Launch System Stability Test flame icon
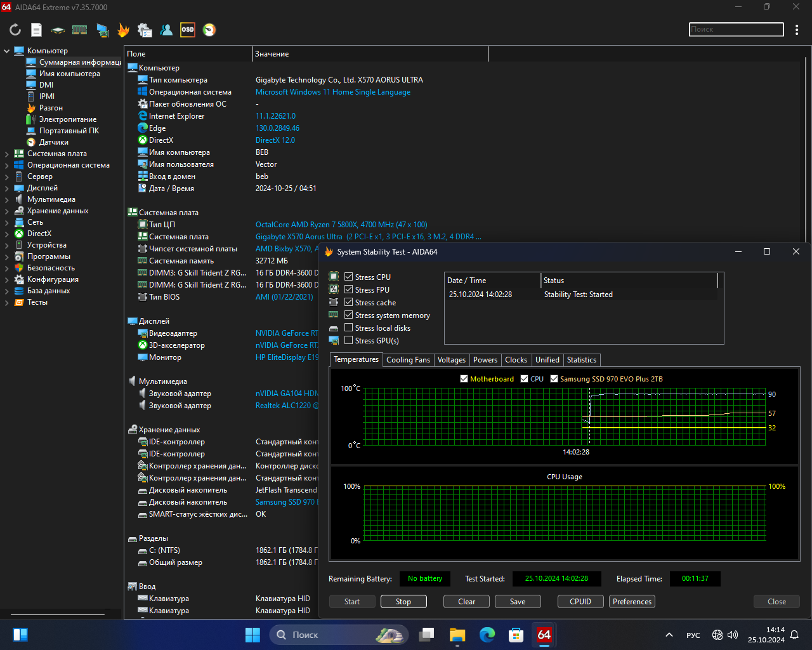This screenshot has width=812, height=650. [x=123, y=30]
